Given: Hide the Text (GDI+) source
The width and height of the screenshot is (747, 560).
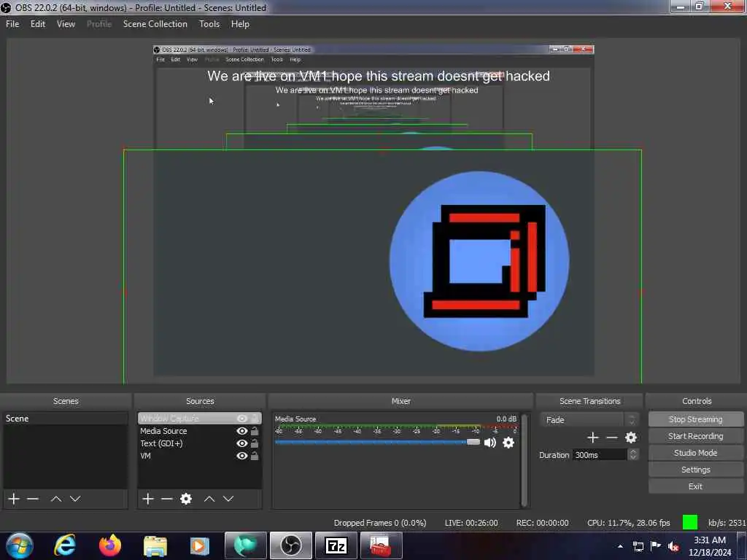Looking at the screenshot, I should click(242, 443).
